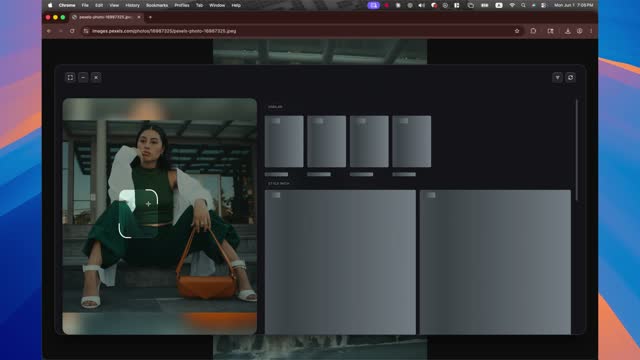The image size is (640, 360).
Task: Bookmark this page with the star icon
Action: point(517,31)
